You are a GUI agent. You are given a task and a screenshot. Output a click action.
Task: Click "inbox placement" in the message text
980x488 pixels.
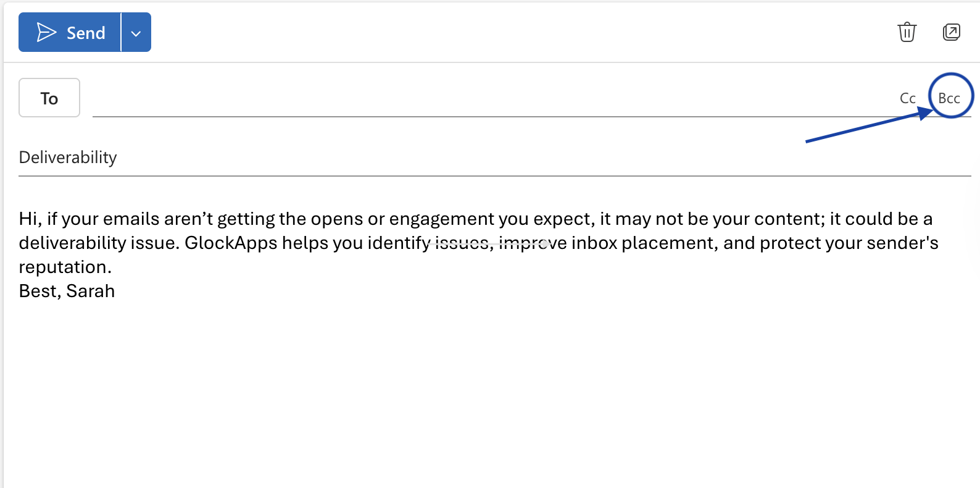pos(644,243)
